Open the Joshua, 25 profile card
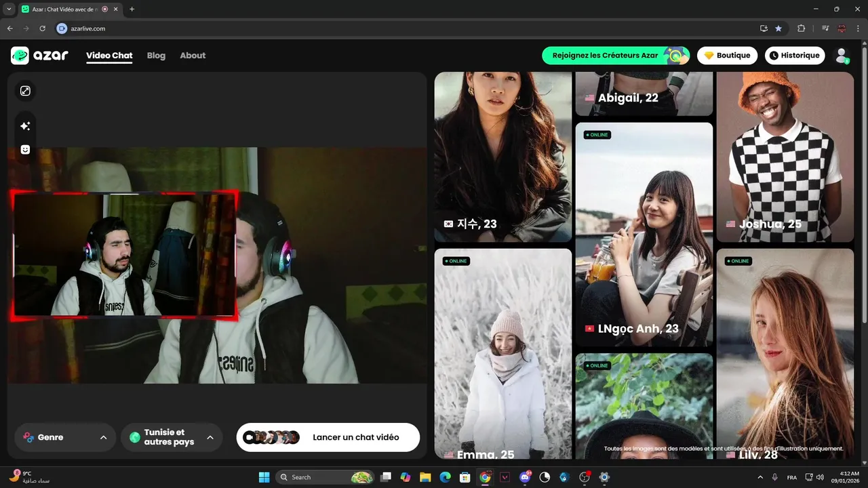 point(785,157)
